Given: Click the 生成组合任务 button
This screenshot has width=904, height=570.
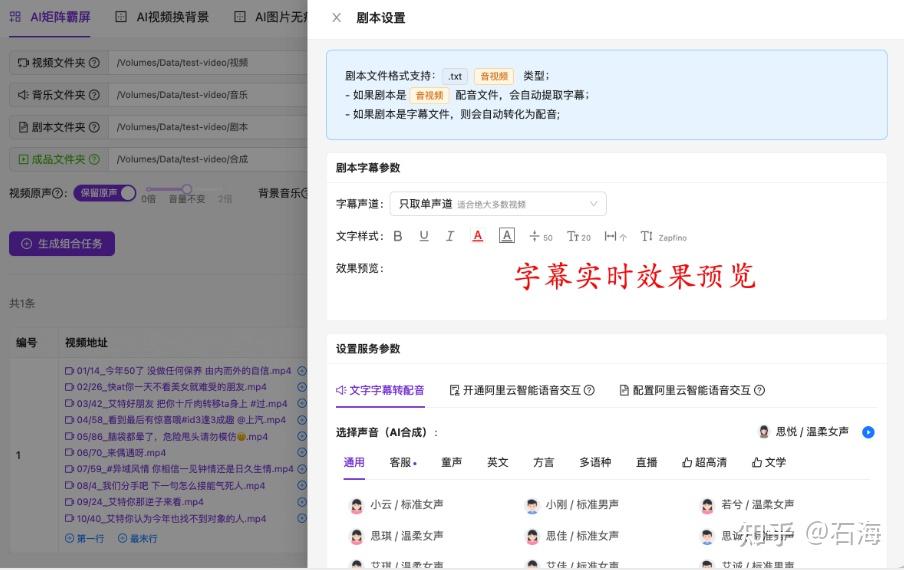Looking at the screenshot, I should click(x=62, y=244).
